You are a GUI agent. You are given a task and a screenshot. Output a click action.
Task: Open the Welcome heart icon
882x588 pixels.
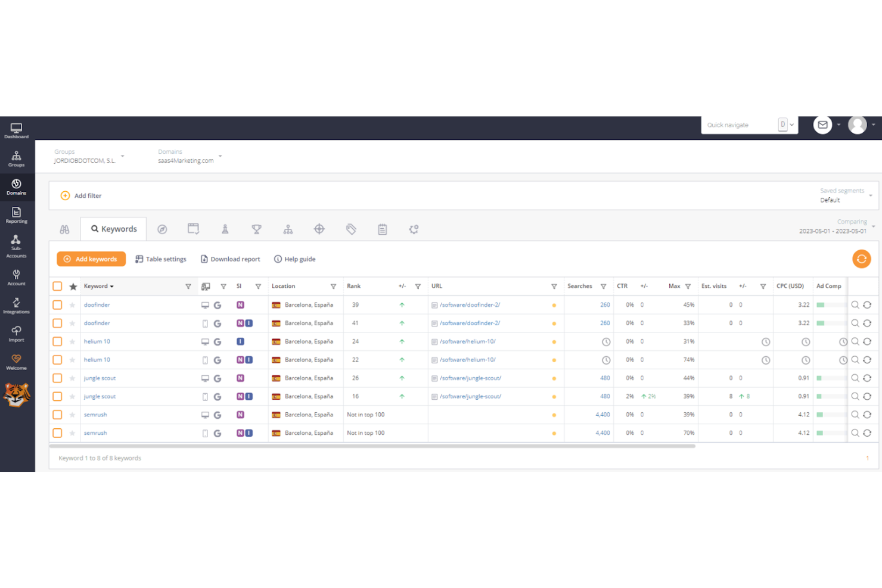point(16,362)
